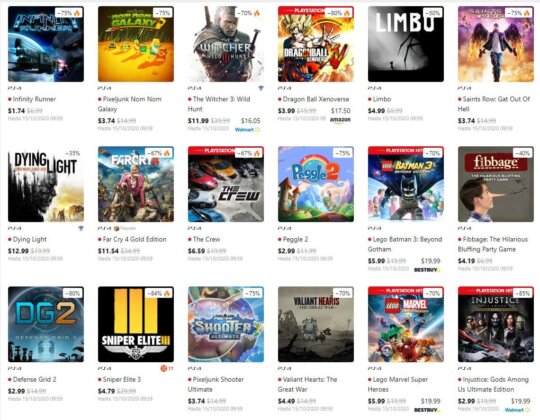The height and width of the screenshot is (420, 540).
Task: Click the trophy icon beside Dying Light
Action: point(81,228)
